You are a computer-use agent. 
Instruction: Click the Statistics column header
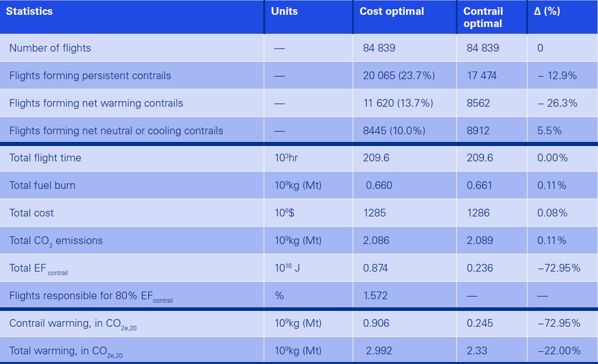pyautogui.click(x=29, y=11)
